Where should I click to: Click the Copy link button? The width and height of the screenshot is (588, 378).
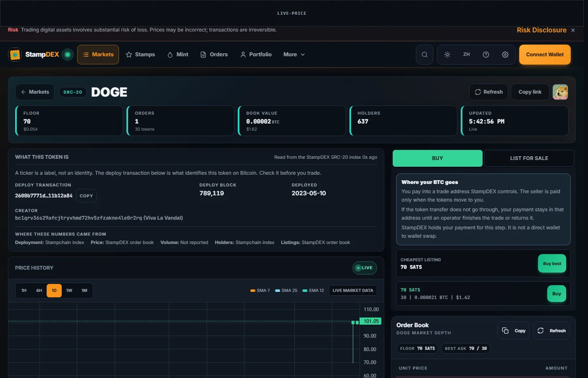[x=530, y=92]
